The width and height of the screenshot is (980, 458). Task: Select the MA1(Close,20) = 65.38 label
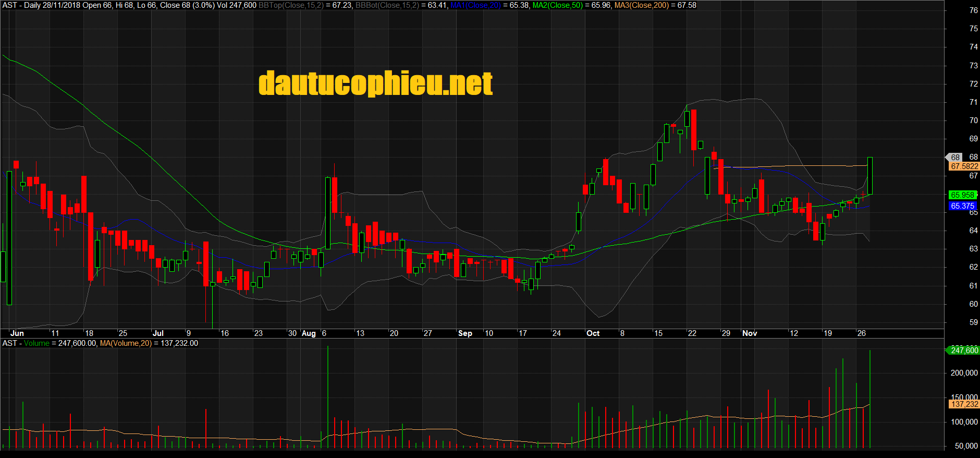pos(490,5)
